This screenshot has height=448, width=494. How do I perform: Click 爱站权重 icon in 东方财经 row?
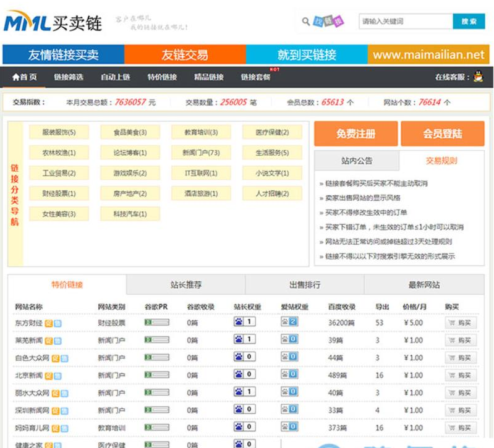click(285, 322)
